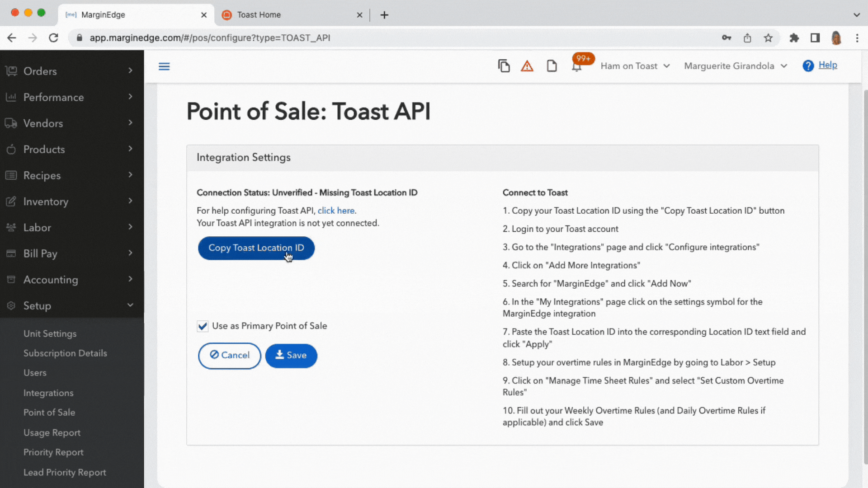Open Unit Settings in Setup submenu
The height and width of the screenshot is (488, 868).
(50, 333)
